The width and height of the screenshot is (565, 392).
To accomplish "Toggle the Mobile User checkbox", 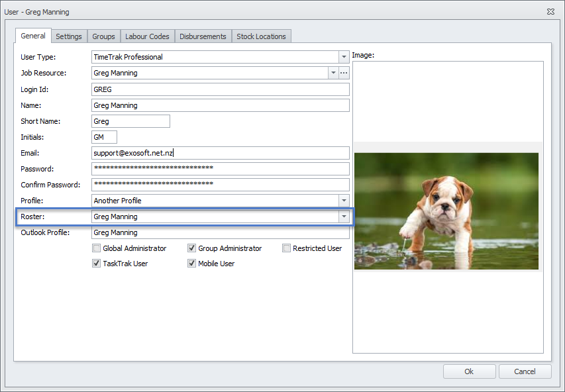I will pos(192,264).
